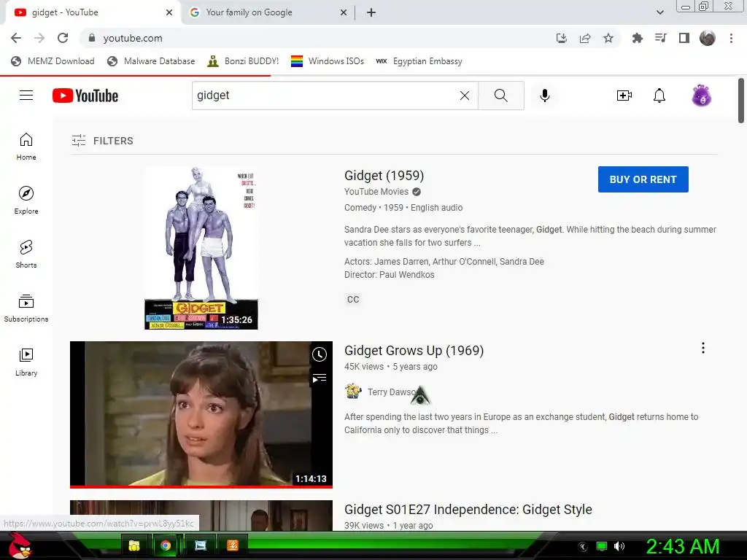Screen dimensions: 747x560
Task: Open the FILTERS options
Action: click(102, 141)
